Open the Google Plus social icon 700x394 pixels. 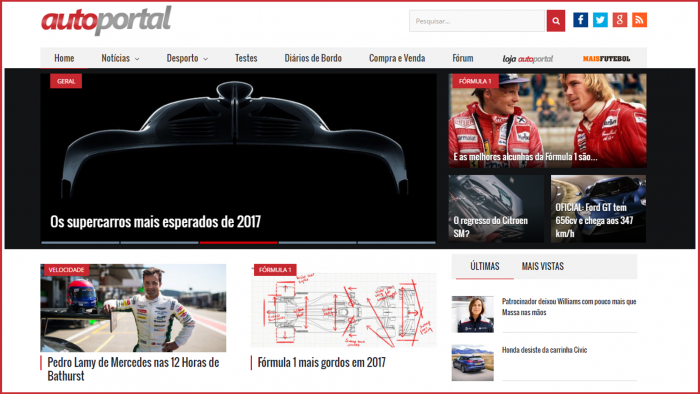pos(620,20)
